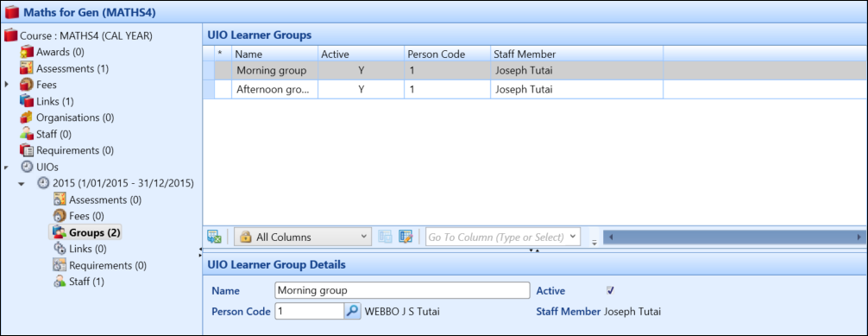Click the toolbar overflow options arrow
The width and height of the screenshot is (868, 336).
click(594, 242)
